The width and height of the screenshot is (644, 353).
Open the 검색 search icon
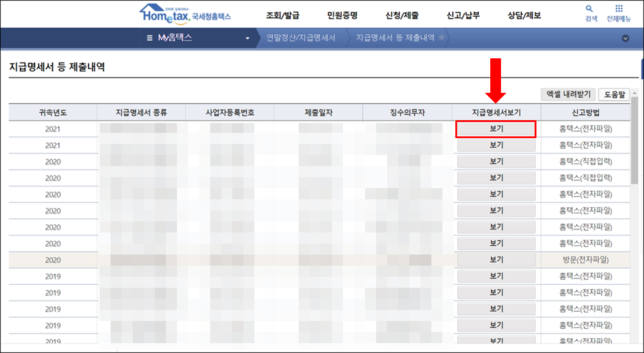click(591, 13)
